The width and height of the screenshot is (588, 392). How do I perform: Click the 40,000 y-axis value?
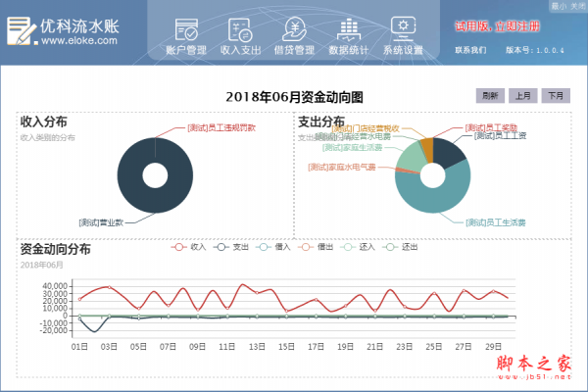pos(55,286)
